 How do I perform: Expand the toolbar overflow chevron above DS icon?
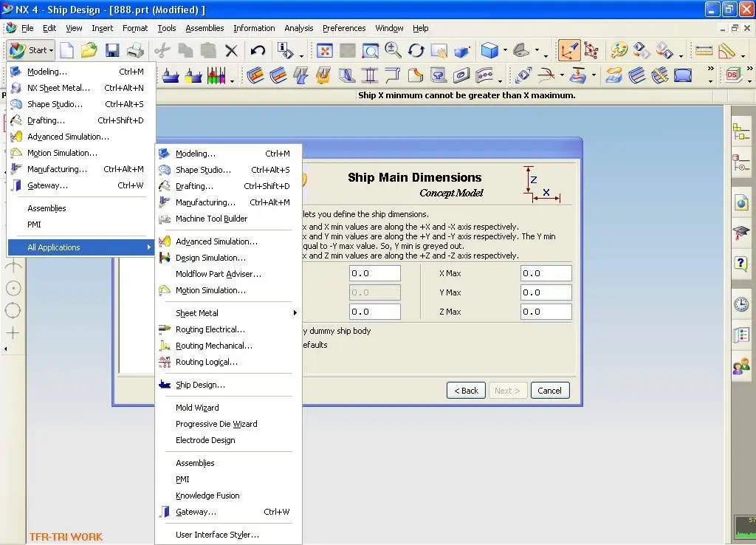point(749,69)
